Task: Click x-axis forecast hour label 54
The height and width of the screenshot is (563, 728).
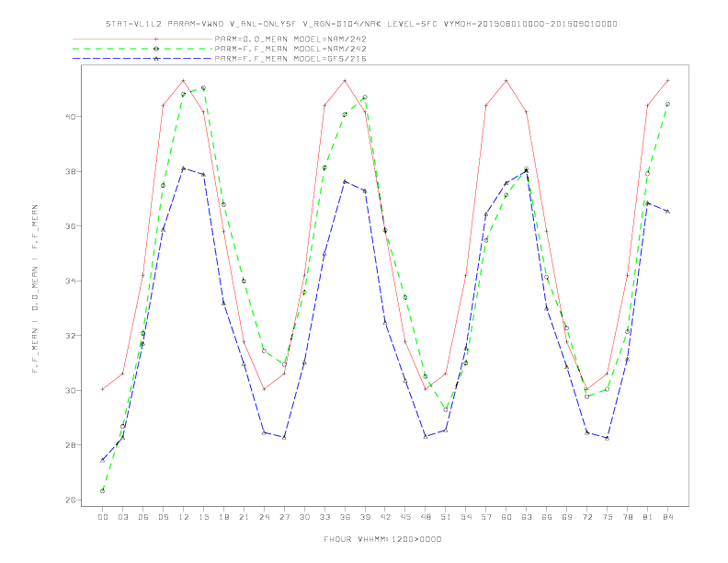Action: [x=466, y=517]
